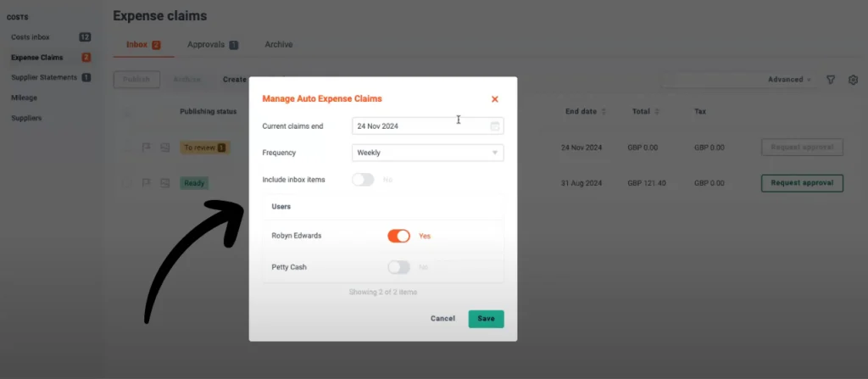Viewport: 868px width, 379px height.
Task: Click flag icon on Ready row
Action: pos(146,183)
